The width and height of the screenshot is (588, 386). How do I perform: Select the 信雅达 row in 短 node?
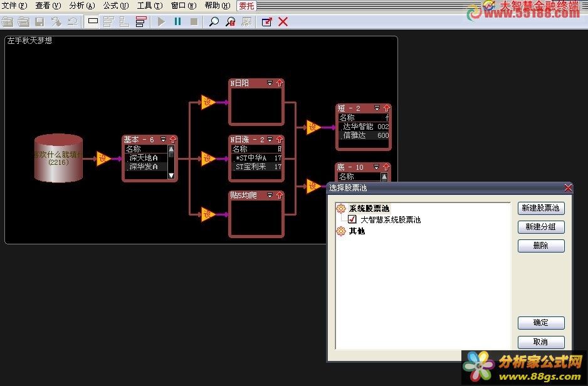(364, 135)
